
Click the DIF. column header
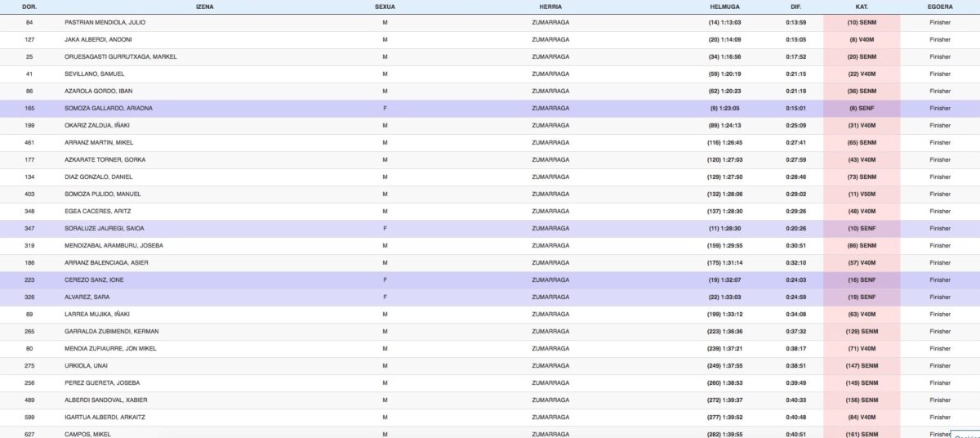click(x=795, y=7)
